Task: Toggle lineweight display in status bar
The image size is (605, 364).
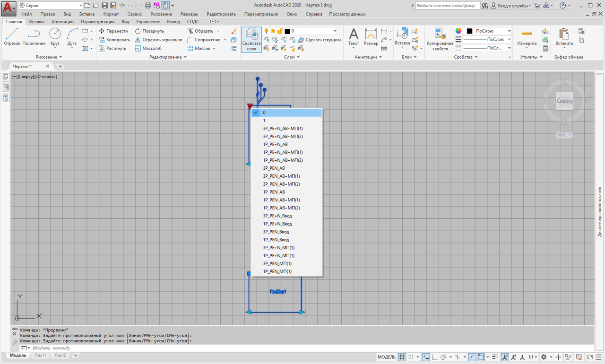Action: pyautogui.click(x=495, y=357)
